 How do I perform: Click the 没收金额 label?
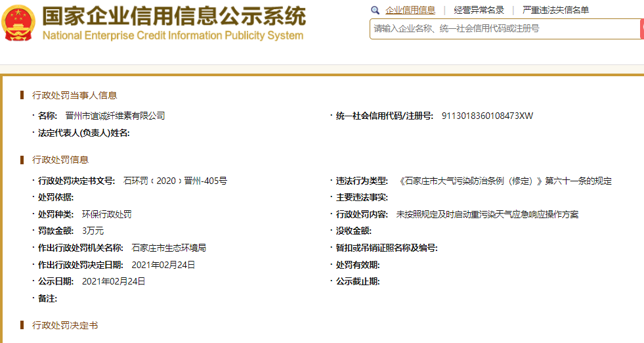click(354, 231)
